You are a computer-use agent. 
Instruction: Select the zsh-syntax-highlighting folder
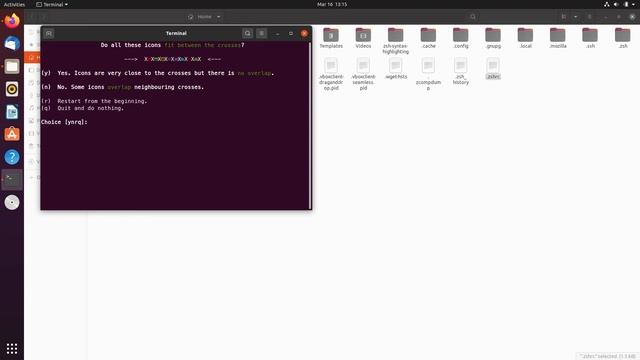[396, 41]
